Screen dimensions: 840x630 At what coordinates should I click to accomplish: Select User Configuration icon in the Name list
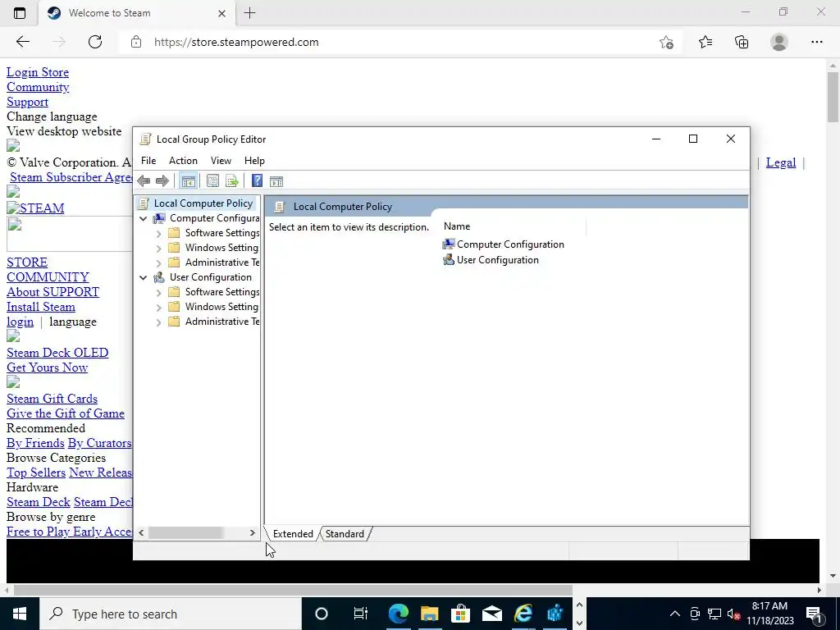tap(449, 260)
